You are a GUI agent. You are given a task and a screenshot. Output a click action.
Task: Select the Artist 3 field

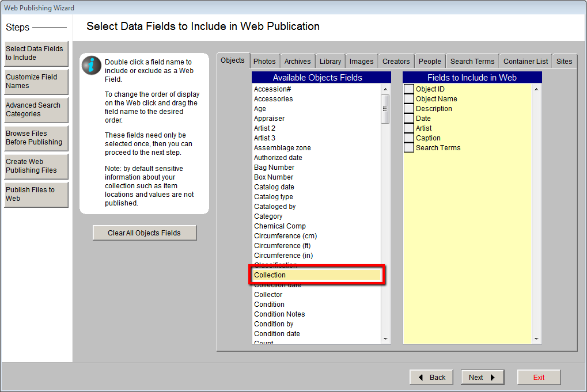pyautogui.click(x=316, y=138)
